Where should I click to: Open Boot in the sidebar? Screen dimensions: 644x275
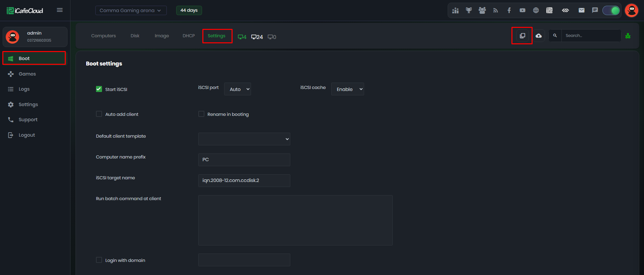coord(35,58)
